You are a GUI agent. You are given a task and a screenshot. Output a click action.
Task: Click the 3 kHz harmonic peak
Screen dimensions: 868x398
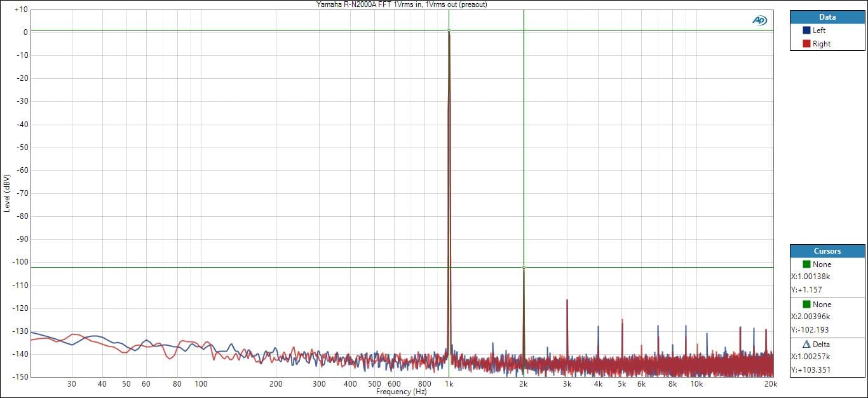click(x=567, y=300)
